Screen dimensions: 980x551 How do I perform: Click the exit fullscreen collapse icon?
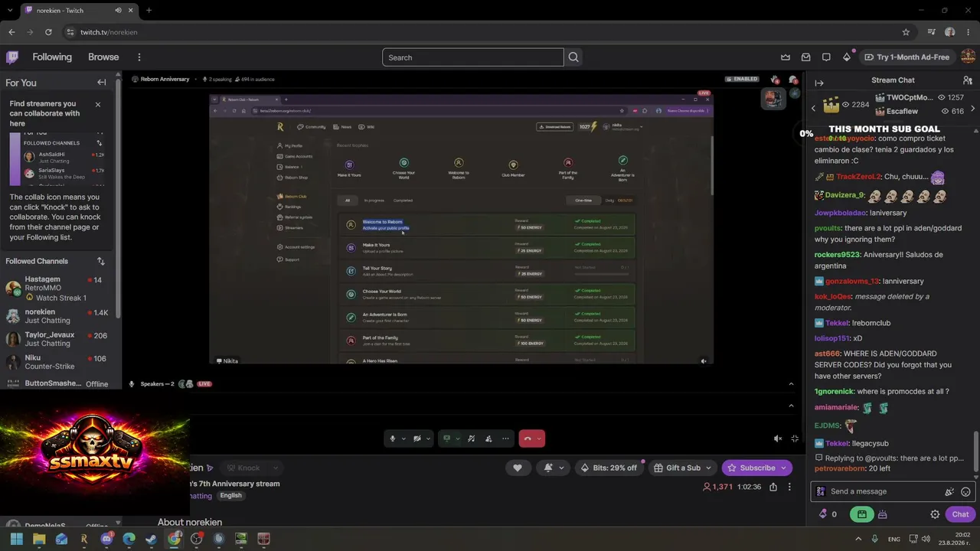(x=795, y=439)
